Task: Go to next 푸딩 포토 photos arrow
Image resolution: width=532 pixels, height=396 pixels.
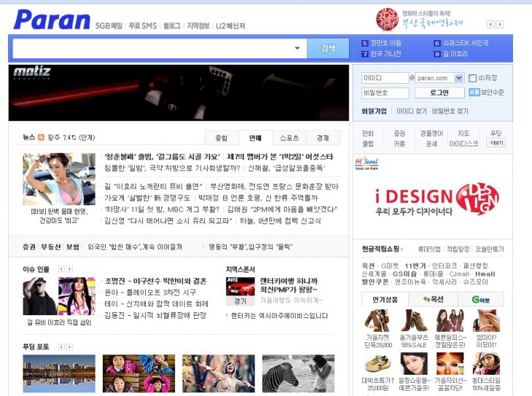Action: tap(69, 346)
